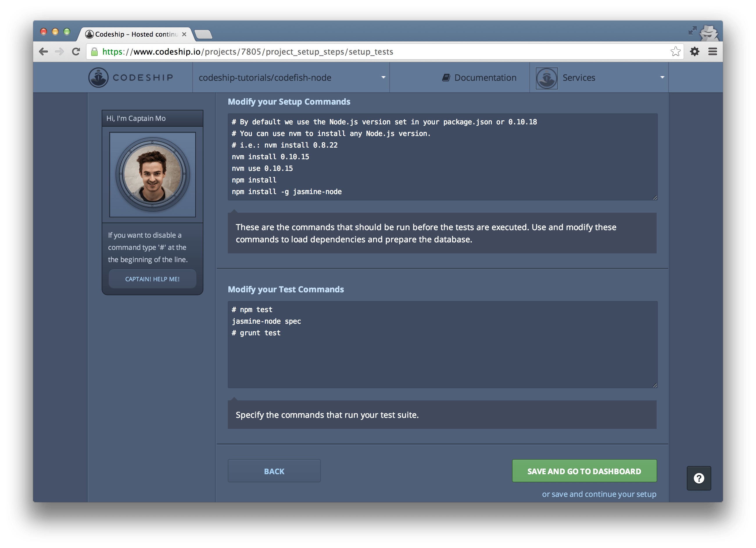Screen dimensions: 756x548
Task: Go back with browser back arrow
Action: pyautogui.click(x=44, y=52)
